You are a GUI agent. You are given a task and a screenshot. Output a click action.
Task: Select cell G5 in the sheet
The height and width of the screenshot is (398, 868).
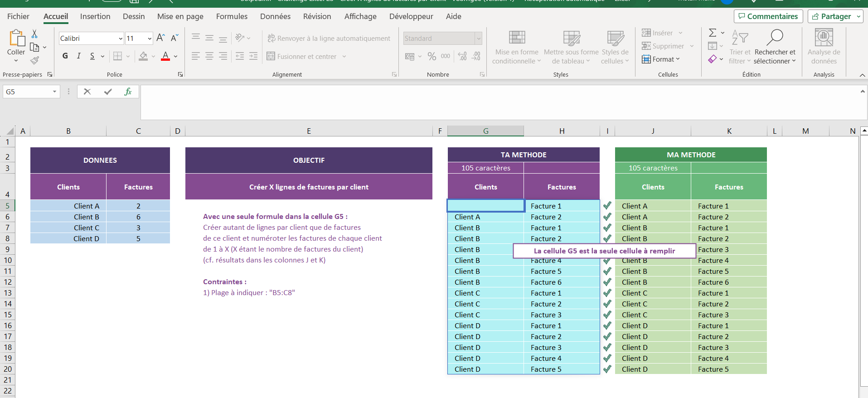485,206
